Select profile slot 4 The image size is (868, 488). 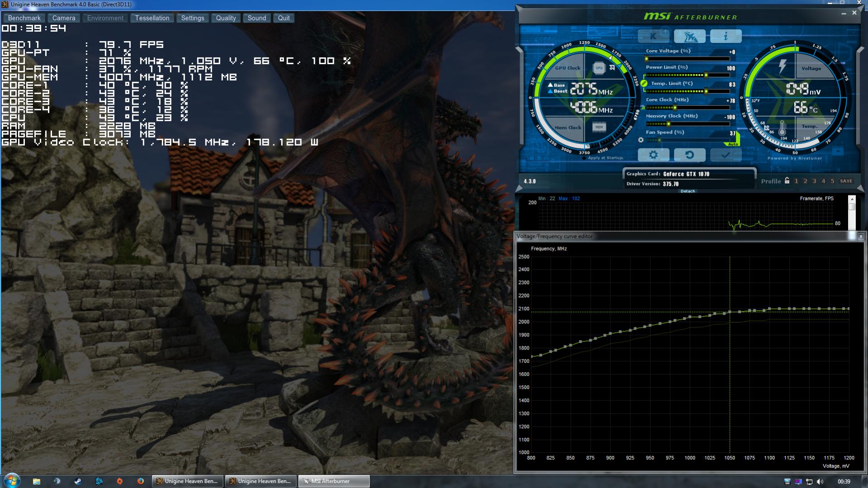pos(823,181)
